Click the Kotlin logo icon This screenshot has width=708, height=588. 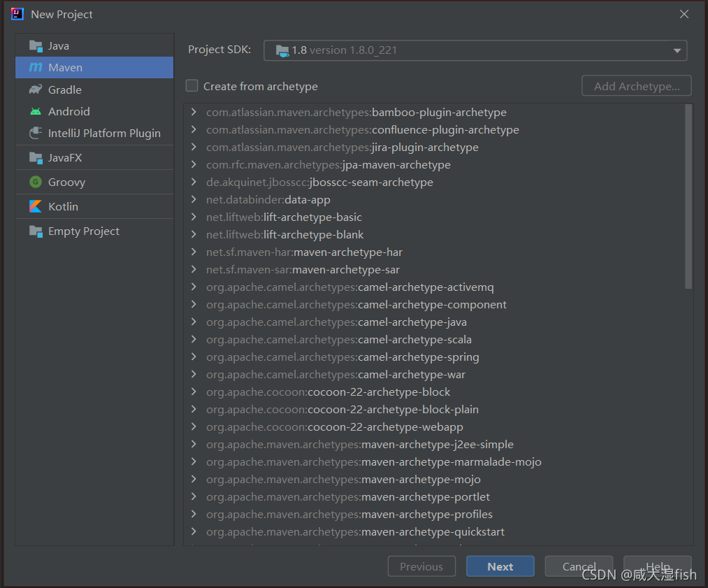36,206
